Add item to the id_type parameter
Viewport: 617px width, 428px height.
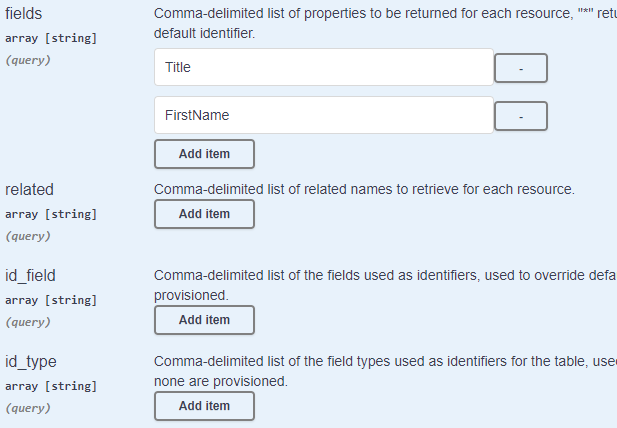click(x=204, y=406)
